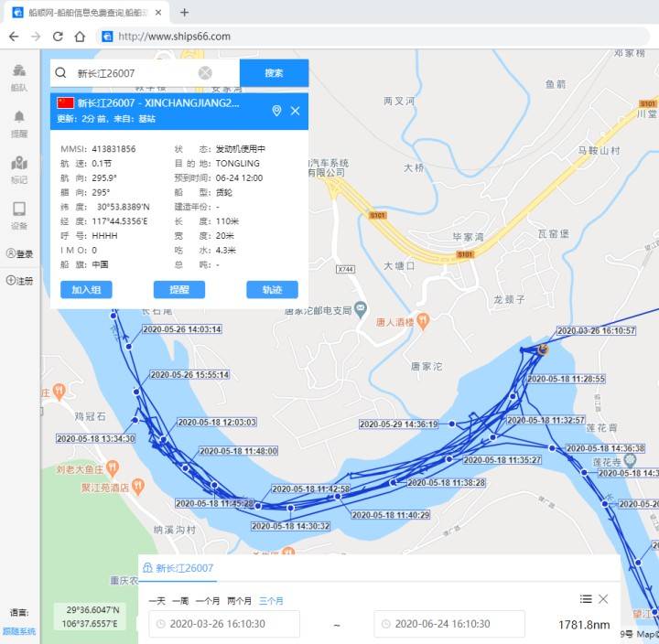Select the 新长江26007 track tab

178,568
